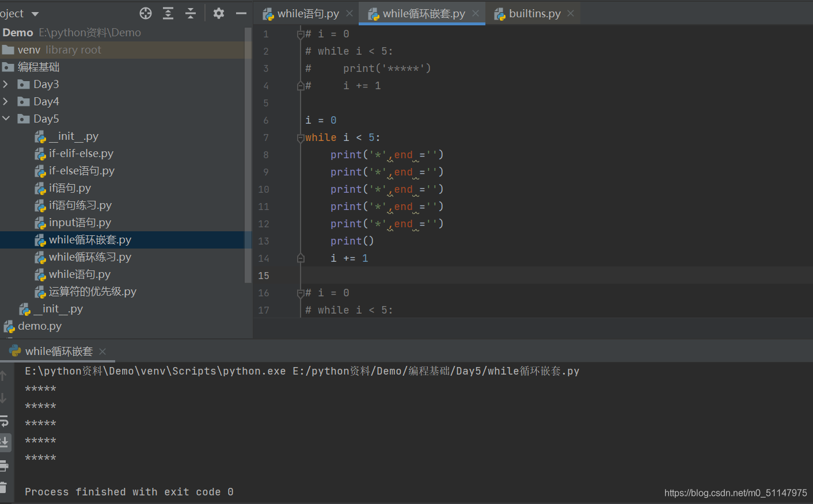Screen dimensions: 813x504
Task: Expand the Day4 folder
Action: (x=6, y=102)
